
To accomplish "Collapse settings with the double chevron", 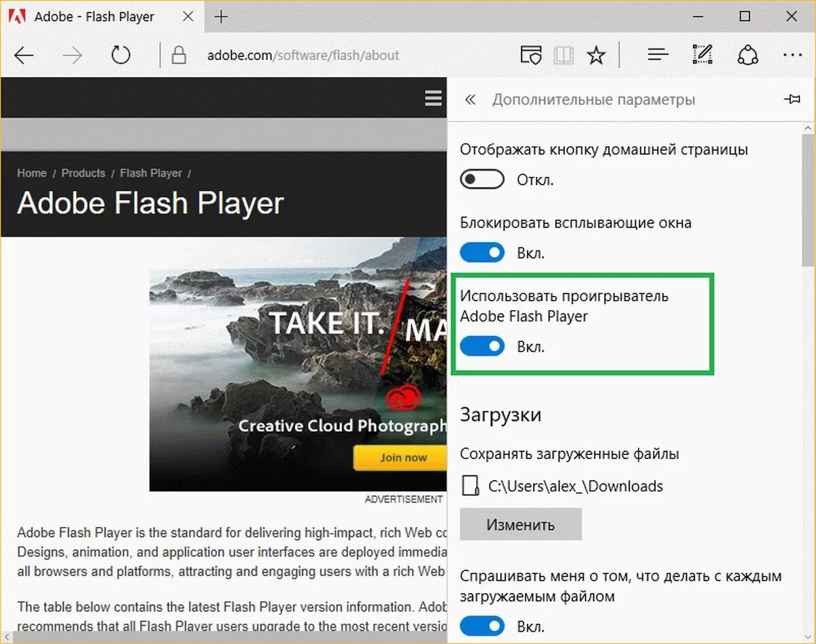I will coord(469,99).
